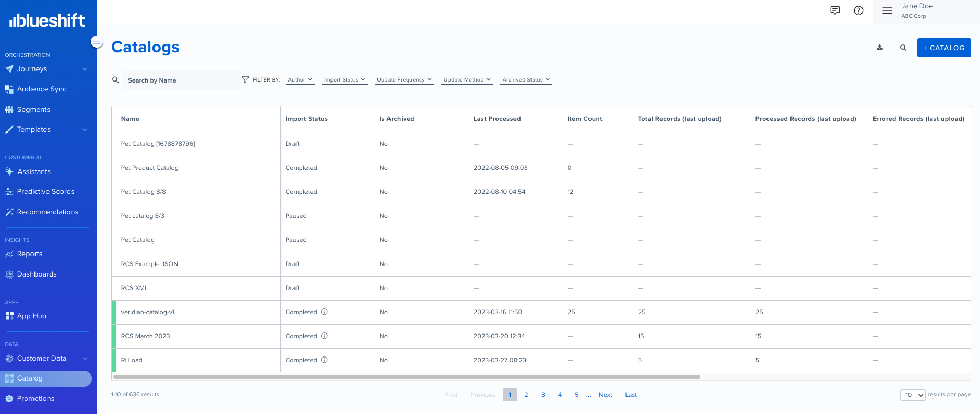Click the Search by Name field
Viewport: 980px width, 414px height.
pyautogui.click(x=181, y=80)
